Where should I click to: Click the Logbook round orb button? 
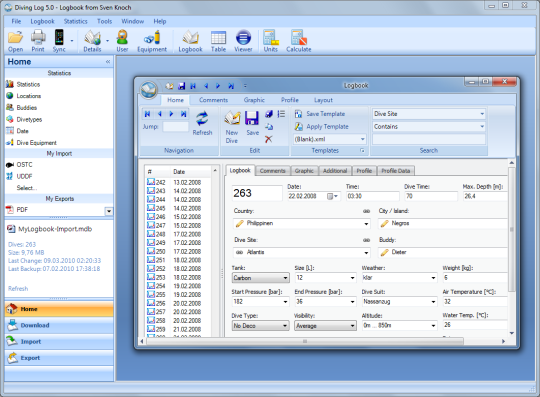(149, 90)
